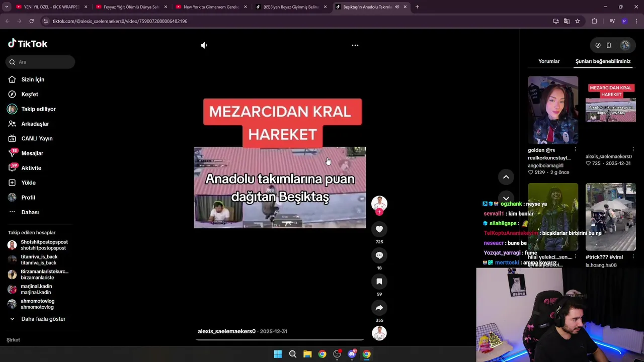Screen dimensions: 644x362
Task: Open Chrome profile P avatar
Action: (x=624, y=21)
